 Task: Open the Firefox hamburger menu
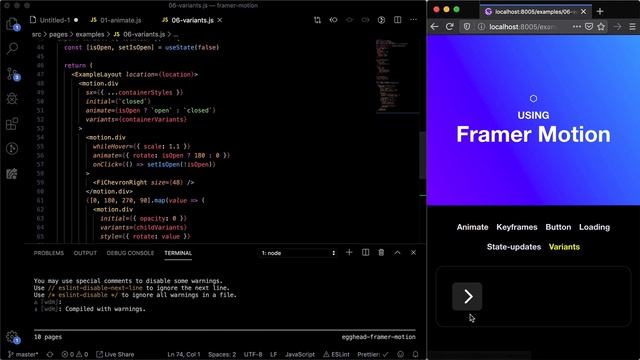pos(632,27)
